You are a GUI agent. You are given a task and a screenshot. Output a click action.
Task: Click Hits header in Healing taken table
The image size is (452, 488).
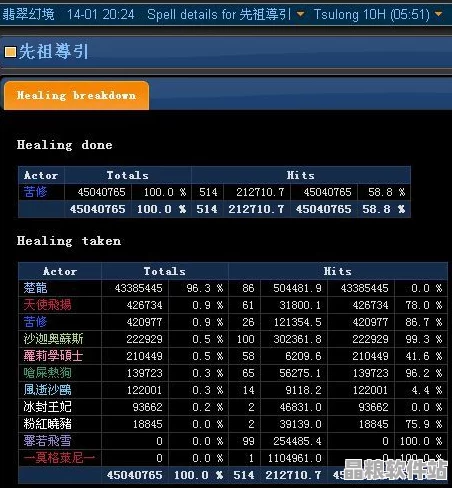point(338,271)
